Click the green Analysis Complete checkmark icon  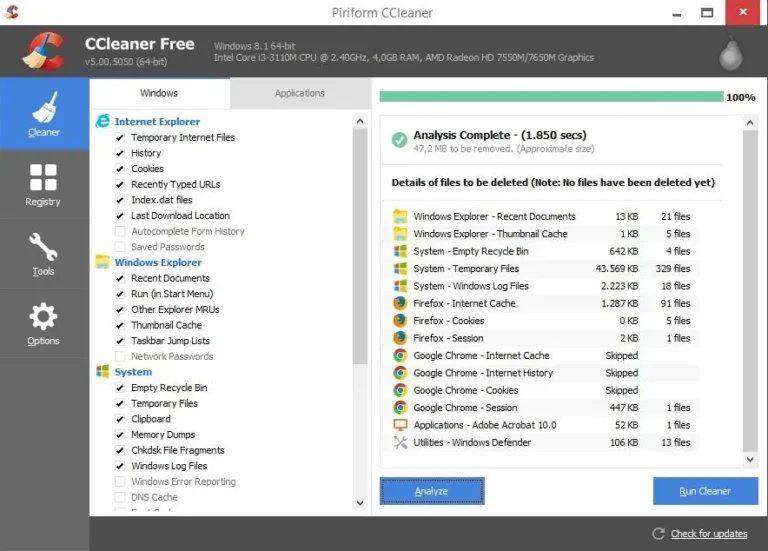pyautogui.click(x=399, y=140)
